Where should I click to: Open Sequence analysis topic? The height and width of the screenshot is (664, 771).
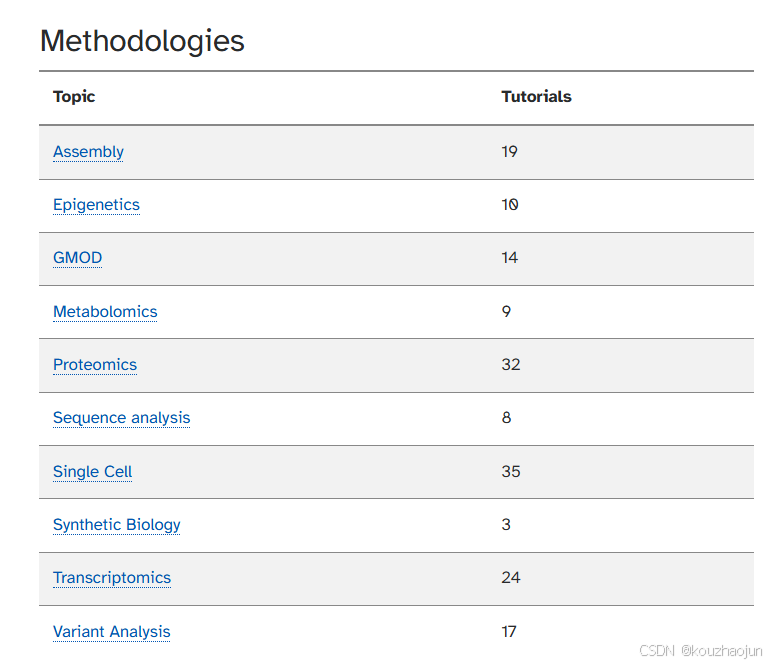pyautogui.click(x=121, y=418)
